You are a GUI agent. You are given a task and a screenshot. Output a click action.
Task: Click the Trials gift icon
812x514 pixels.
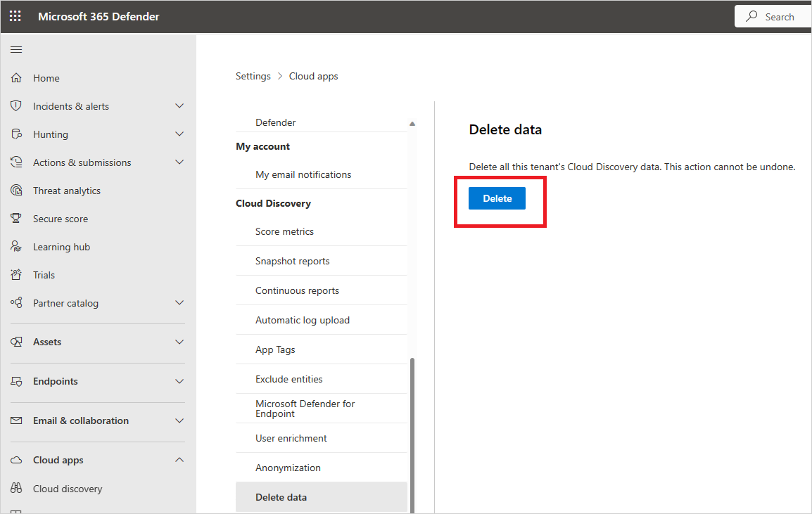(x=16, y=275)
